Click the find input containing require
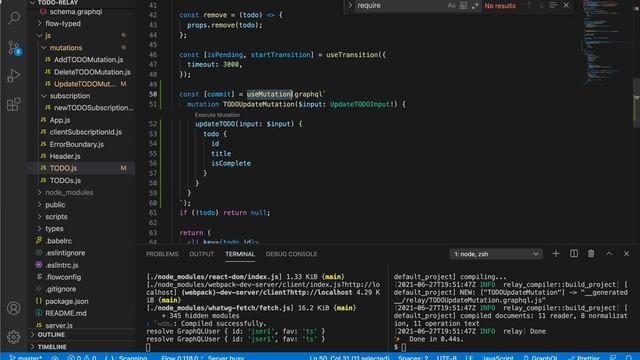640x360 pixels. click(400, 6)
